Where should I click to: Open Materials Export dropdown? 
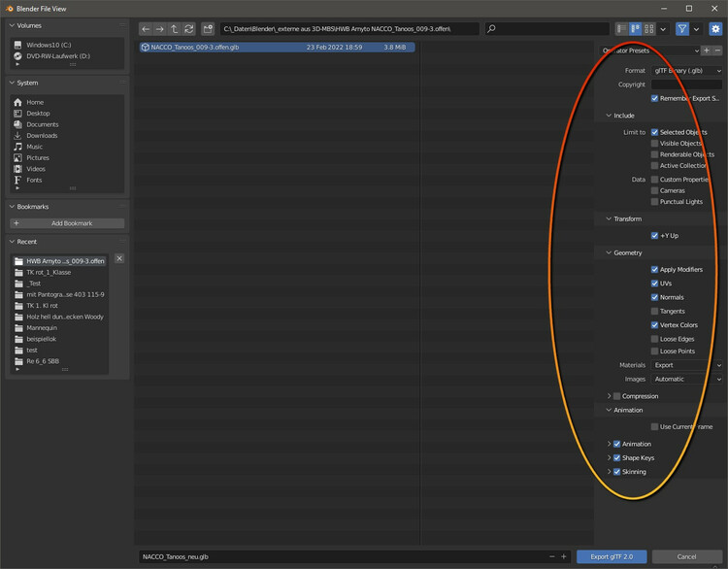(686, 365)
